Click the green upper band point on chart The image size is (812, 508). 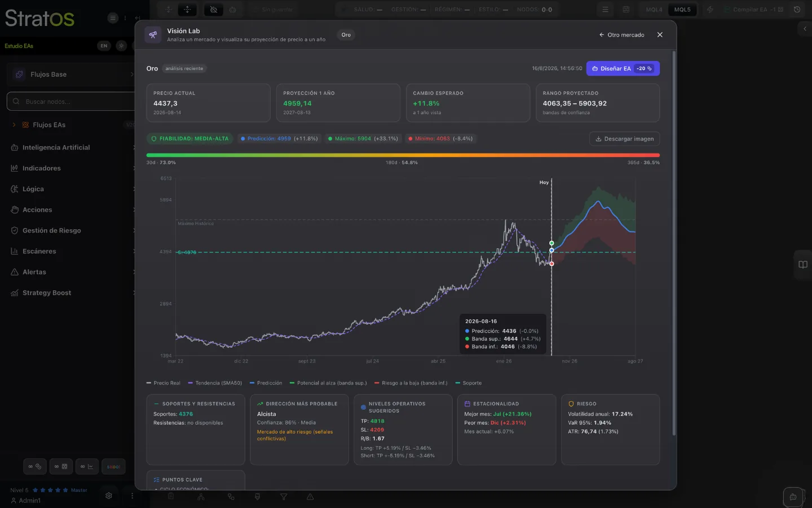click(551, 243)
